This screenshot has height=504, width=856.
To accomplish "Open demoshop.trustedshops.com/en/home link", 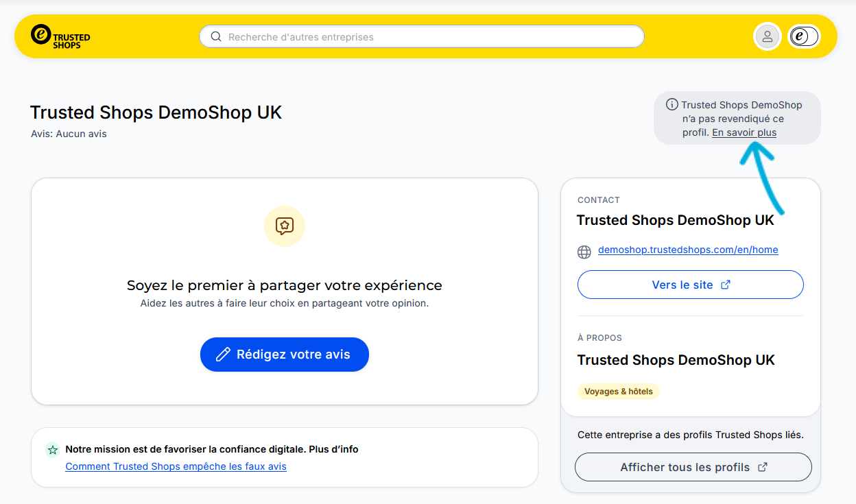I will click(688, 250).
